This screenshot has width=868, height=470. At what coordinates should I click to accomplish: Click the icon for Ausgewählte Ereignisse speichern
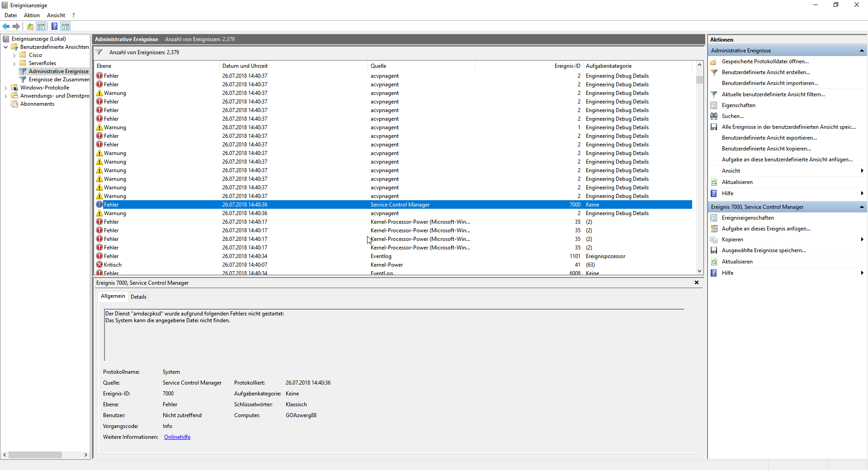pos(714,250)
